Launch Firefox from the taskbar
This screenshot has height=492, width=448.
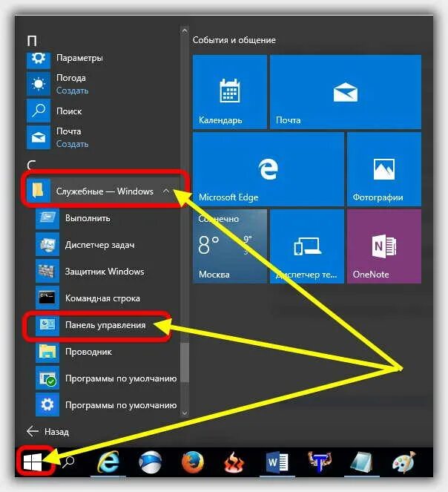(x=193, y=462)
